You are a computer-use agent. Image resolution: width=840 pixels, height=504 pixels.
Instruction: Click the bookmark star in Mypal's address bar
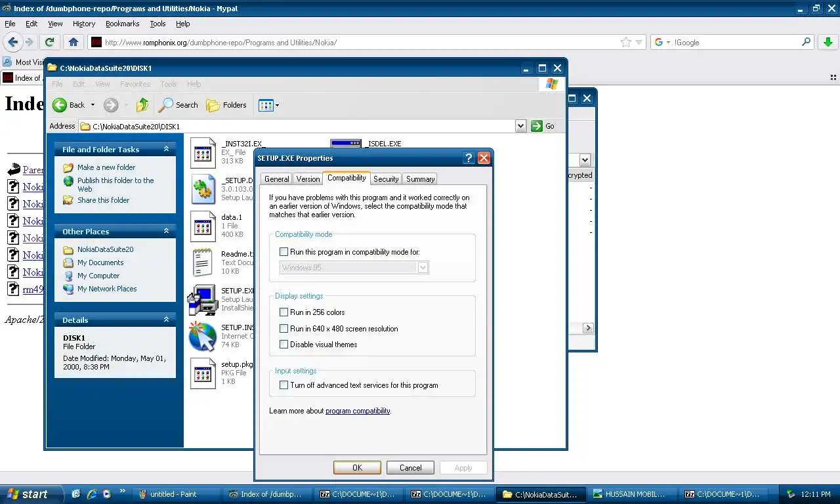pos(626,42)
